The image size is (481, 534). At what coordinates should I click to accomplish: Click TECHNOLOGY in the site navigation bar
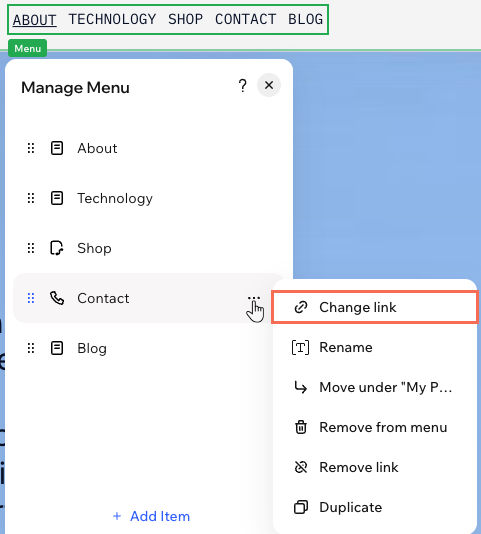(x=112, y=19)
